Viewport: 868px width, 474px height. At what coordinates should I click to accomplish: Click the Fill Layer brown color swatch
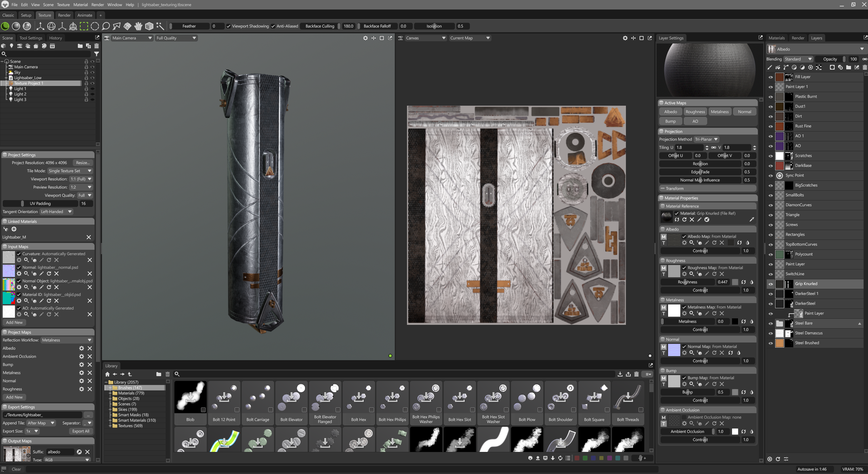coord(779,77)
